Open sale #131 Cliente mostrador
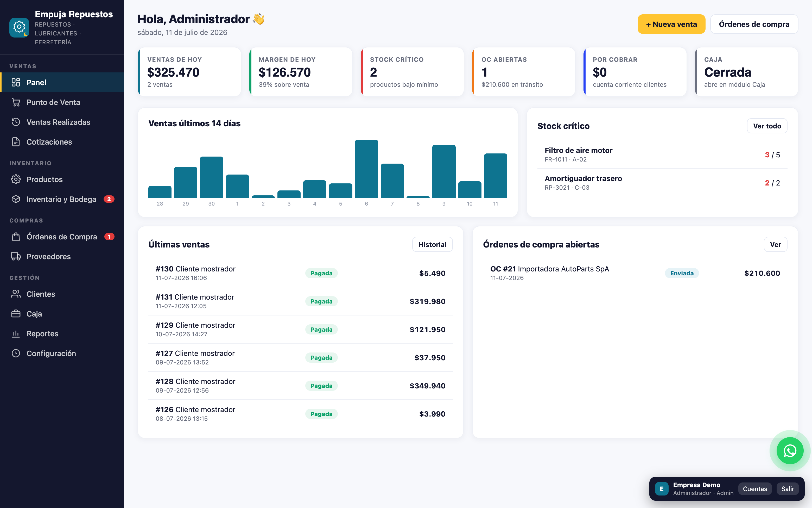812x508 pixels. [x=301, y=301]
